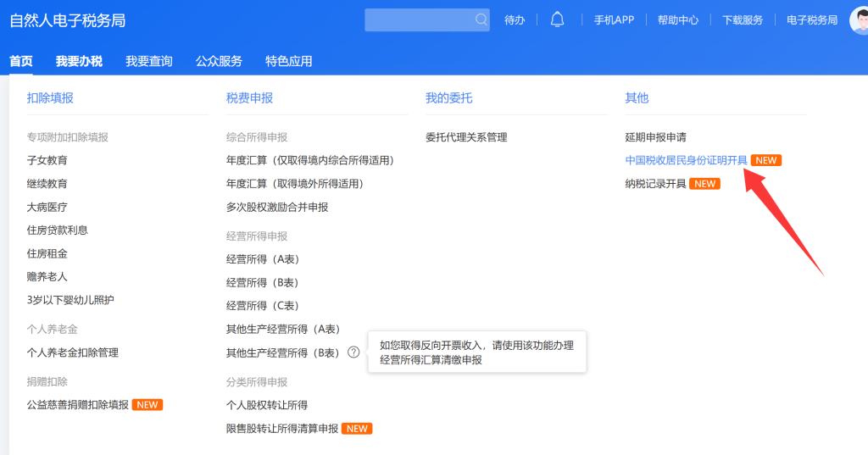Click the 下载服务 link

tap(743, 20)
